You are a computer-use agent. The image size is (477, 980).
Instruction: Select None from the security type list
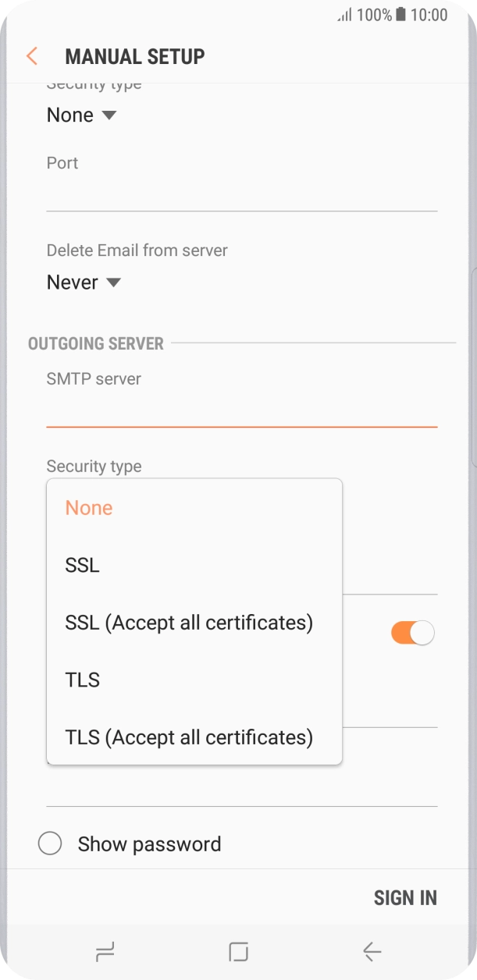pos(88,507)
